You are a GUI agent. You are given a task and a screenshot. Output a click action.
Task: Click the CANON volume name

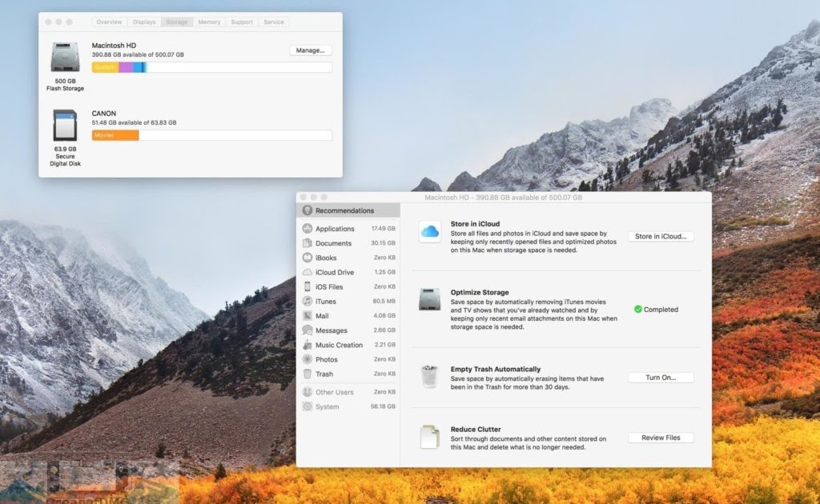coord(103,114)
